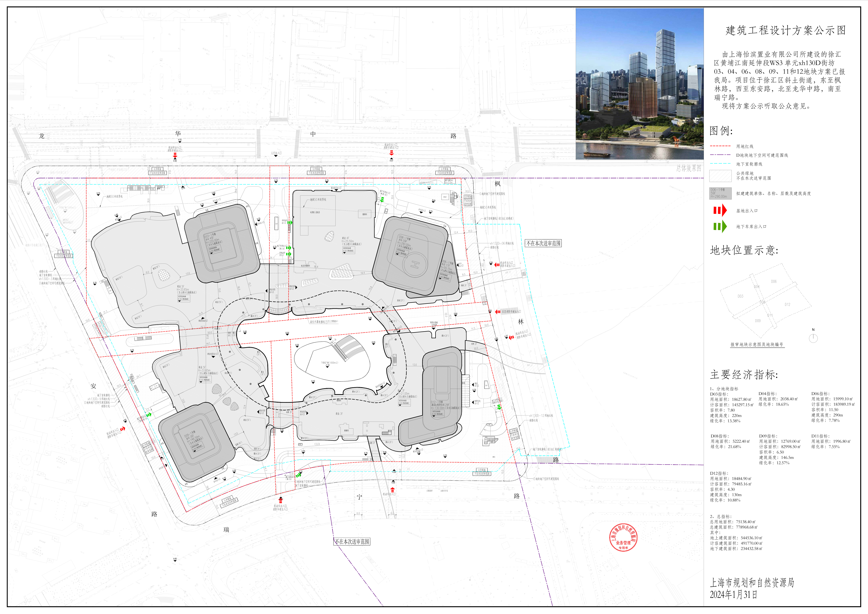
Task: Click the D04指标 section heading
Action: click(768, 394)
